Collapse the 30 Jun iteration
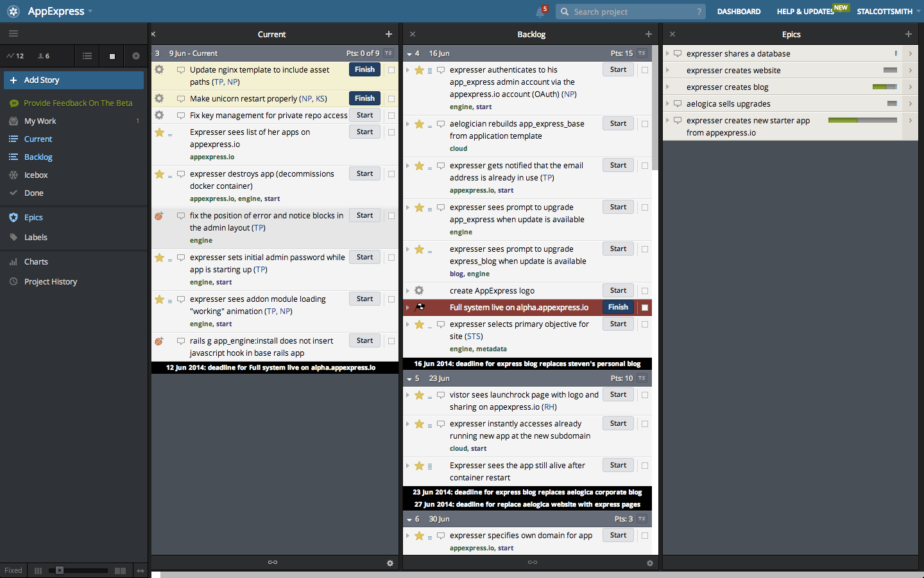 [409, 520]
